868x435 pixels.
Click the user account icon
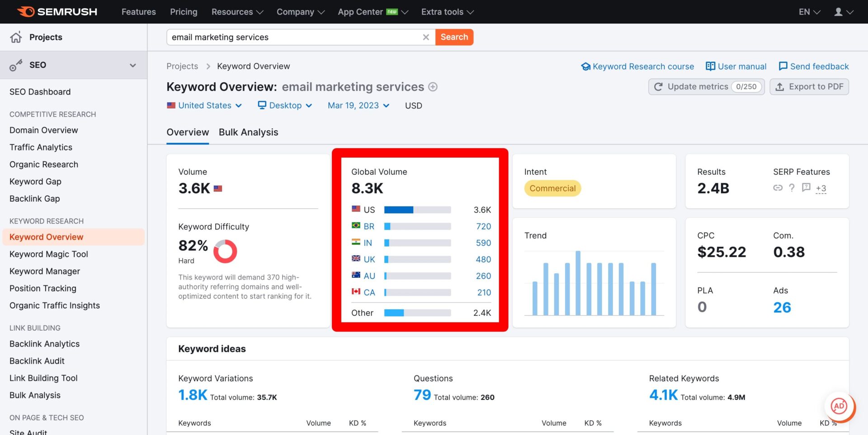pos(838,12)
